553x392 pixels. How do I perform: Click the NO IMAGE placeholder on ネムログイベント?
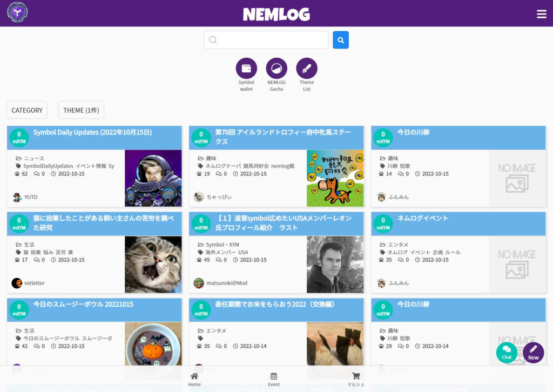pyautogui.click(x=517, y=265)
